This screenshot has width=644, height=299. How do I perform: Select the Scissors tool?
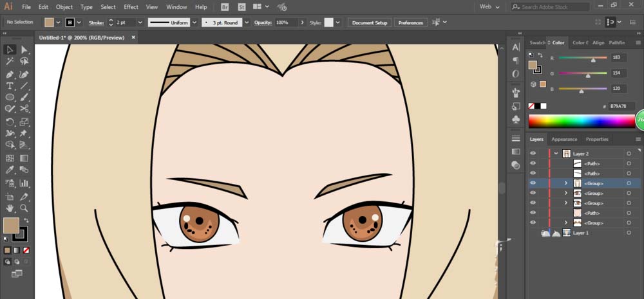pos(24,109)
